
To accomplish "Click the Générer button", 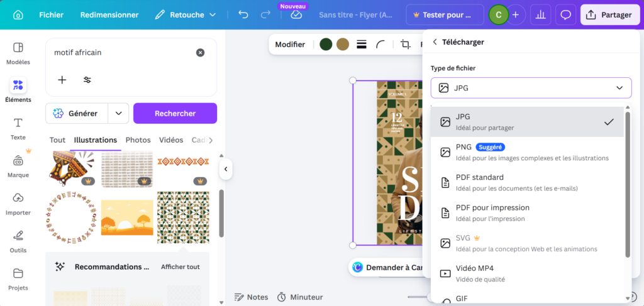I will 76,113.
